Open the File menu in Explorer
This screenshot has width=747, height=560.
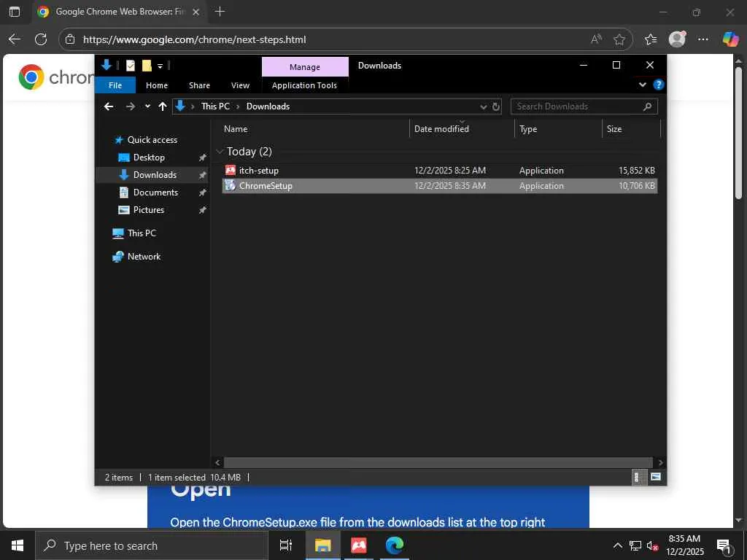pyautogui.click(x=115, y=85)
